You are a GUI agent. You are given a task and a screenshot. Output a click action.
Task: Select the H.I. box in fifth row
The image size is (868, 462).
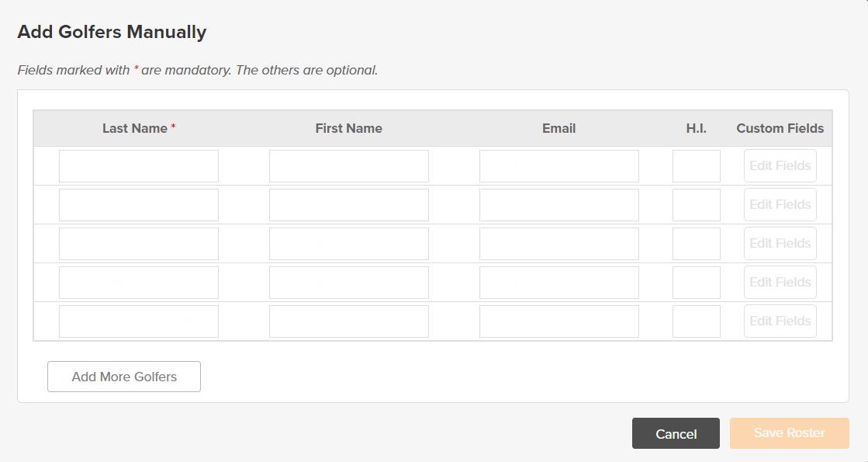pyautogui.click(x=697, y=321)
